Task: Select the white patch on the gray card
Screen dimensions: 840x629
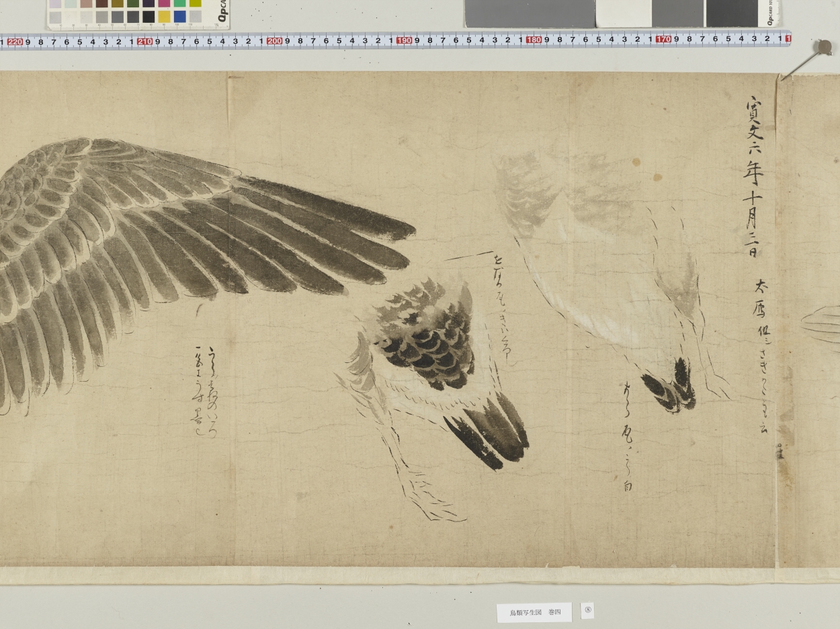Action: [x=624, y=13]
